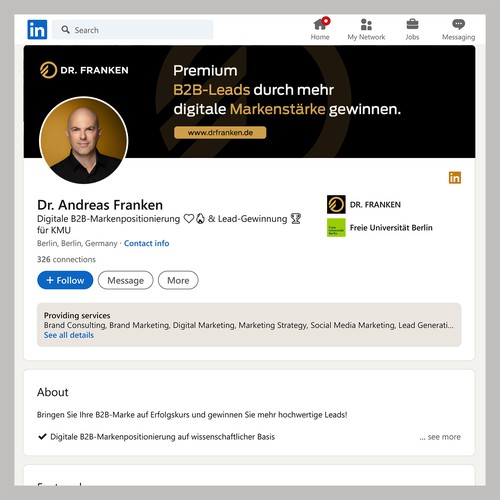Focus the Search input field
The width and height of the screenshot is (500, 500).
coord(133,30)
